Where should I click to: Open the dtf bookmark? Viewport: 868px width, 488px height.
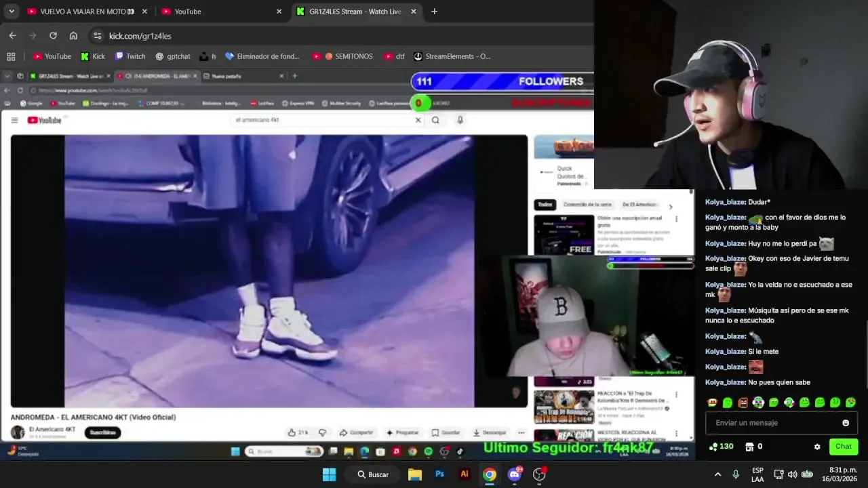point(394,56)
